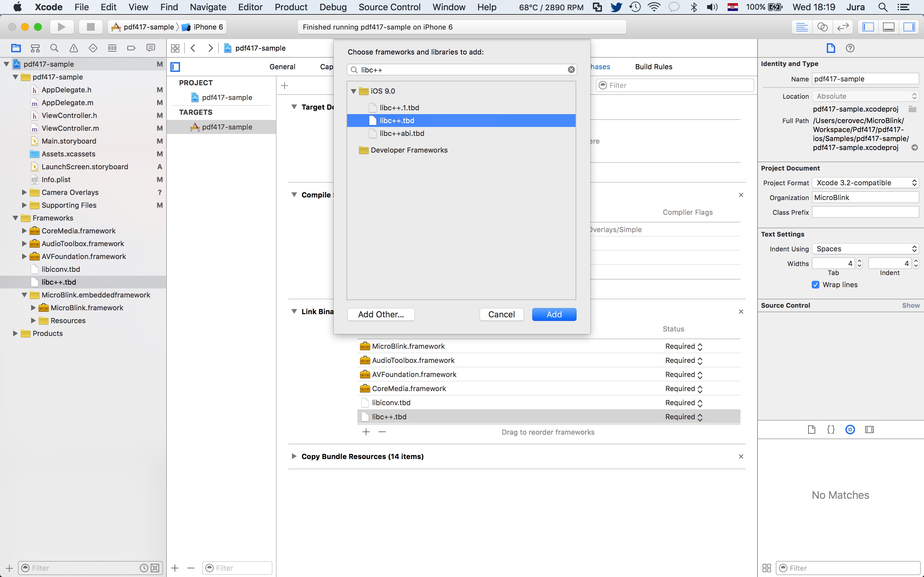Show the Version editor
The image size is (924, 577).
(x=843, y=27)
